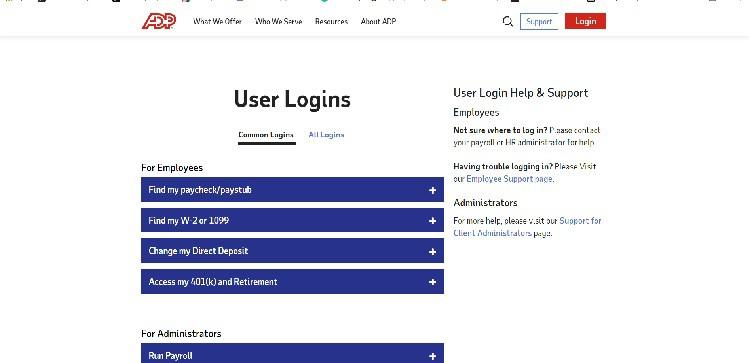Click the Having trouble logging in text
The width and height of the screenshot is (749, 363).
[503, 166]
